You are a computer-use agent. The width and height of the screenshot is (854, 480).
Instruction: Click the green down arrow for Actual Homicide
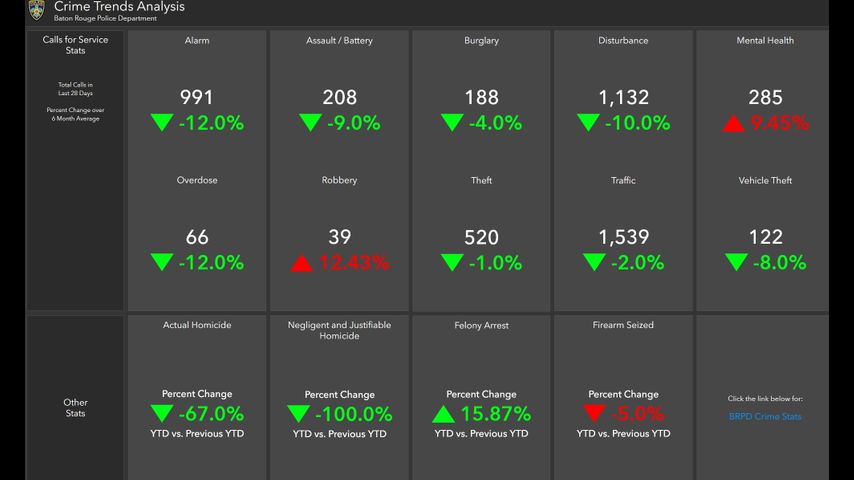[162, 414]
